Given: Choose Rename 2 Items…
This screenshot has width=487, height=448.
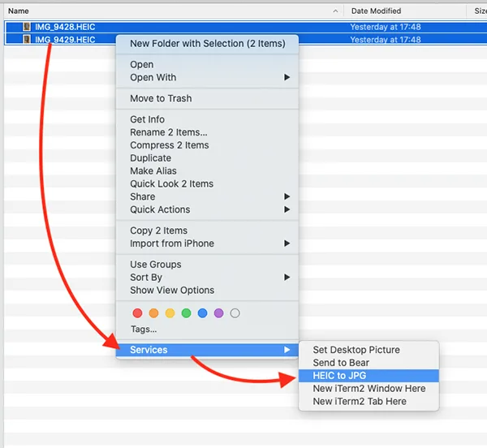Looking at the screenshot, I should coord(208,132).
